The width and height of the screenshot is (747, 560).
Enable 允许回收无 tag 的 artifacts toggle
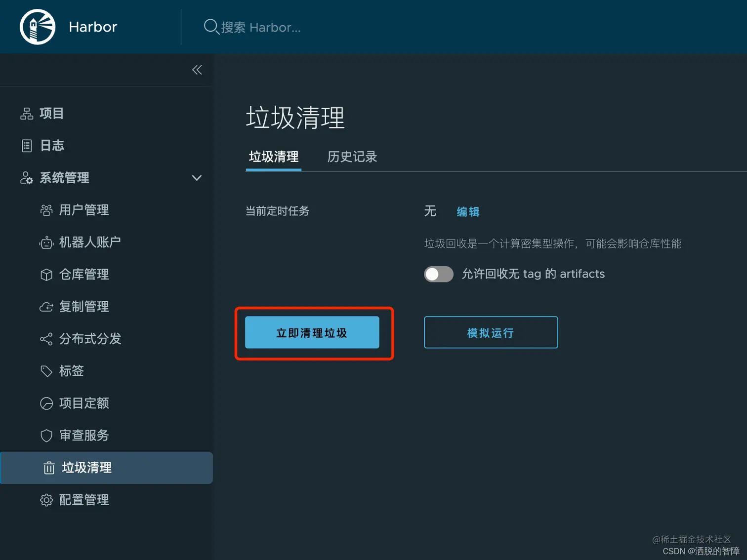point(438,274)
